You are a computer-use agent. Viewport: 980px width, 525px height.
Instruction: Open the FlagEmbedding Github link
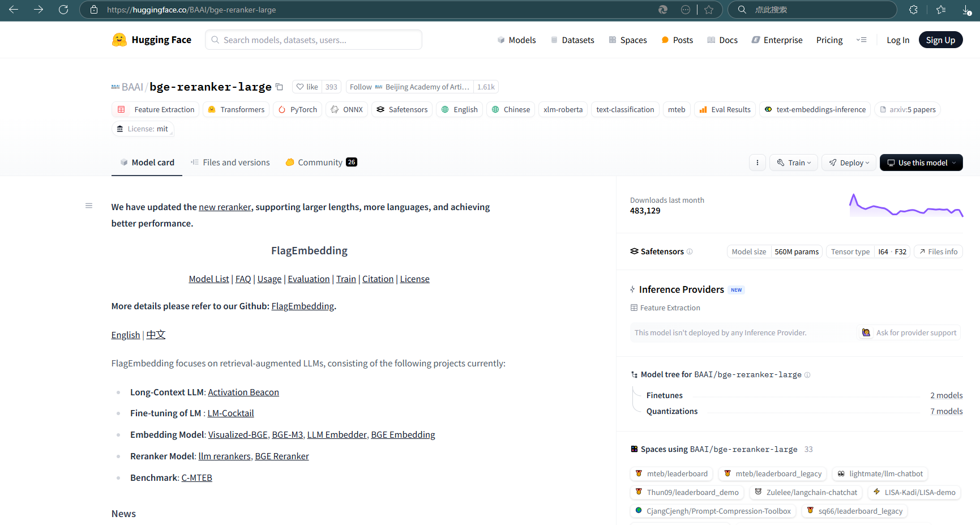(x=303, y=306)
